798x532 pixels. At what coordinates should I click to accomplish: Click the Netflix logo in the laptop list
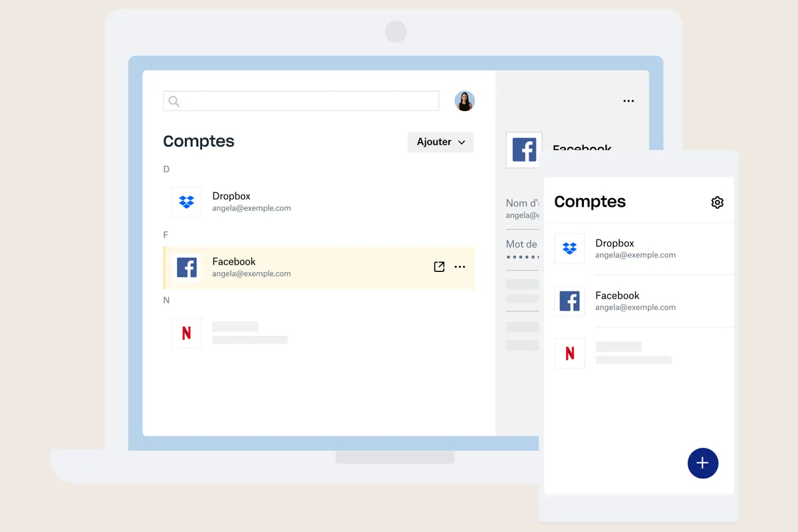pos(187,333)
